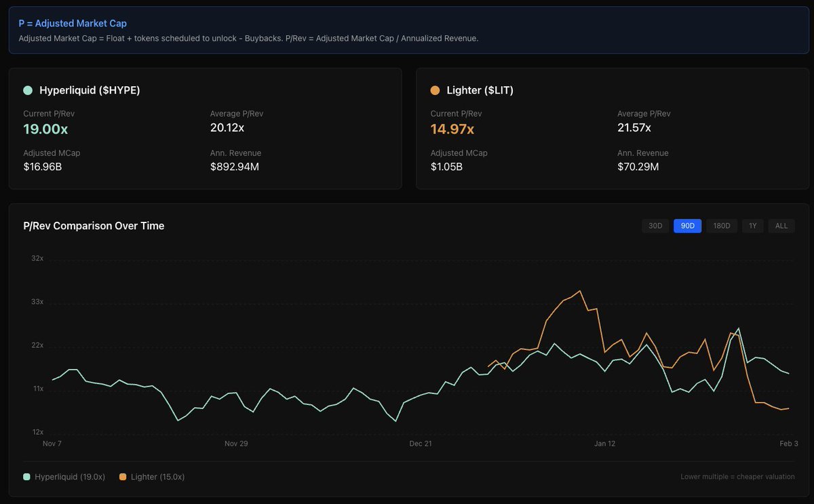The width and height of the screenshot is (814, 504).
Task: Click the 14.97x current P/Rev value
Action: 452,129
